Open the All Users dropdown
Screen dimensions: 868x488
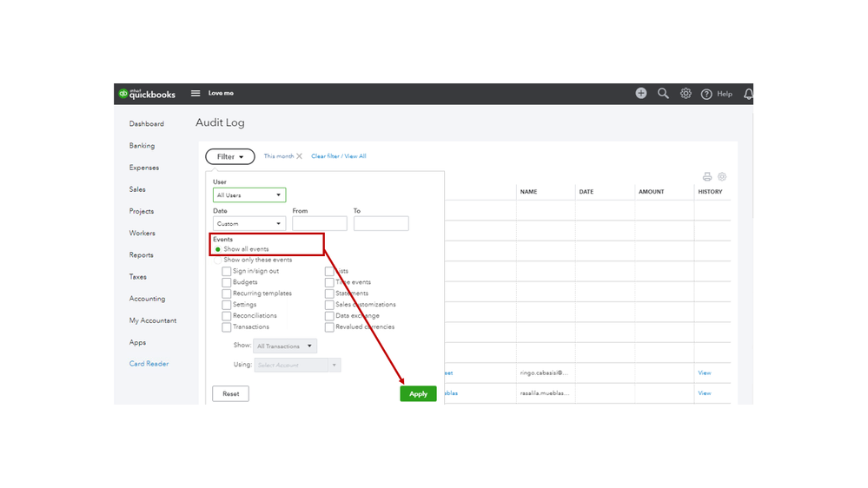pyautogui.click(x=249, y=195)
